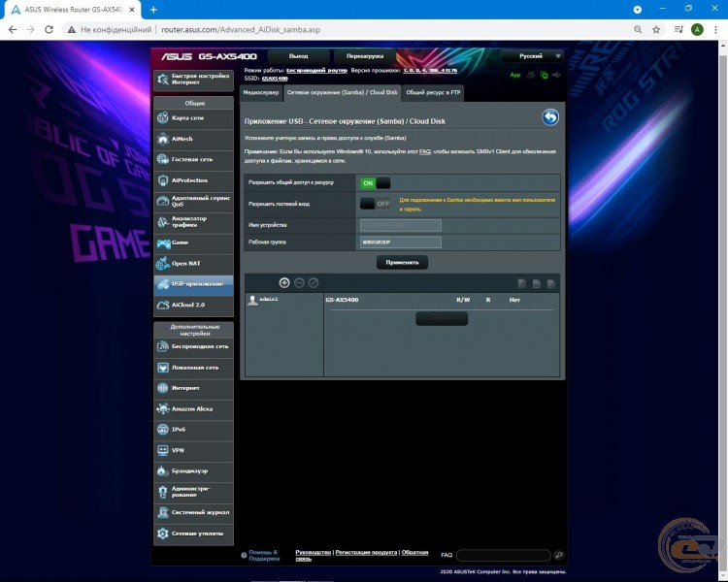This screenshot has height=582, width=728.
Task: Open the Network Map (Карта сети) page
Action: pyautogui.click(x=193, y=118)
